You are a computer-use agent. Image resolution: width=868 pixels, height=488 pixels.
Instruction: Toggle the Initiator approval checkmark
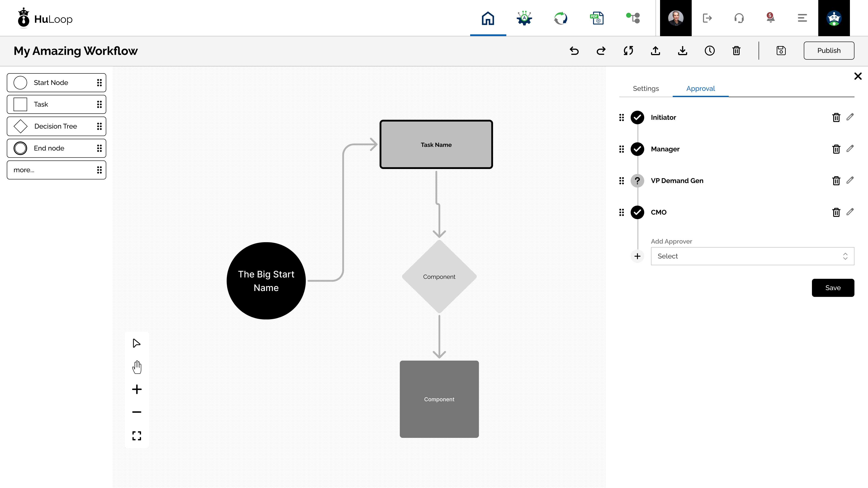click(x=637, y=117)
